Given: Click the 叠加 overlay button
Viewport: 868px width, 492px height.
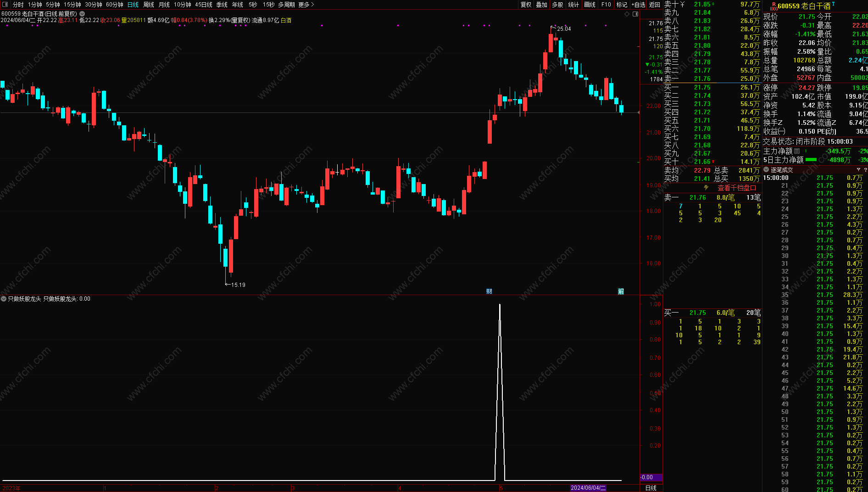Looking at the screenshot, I should tap(542, 5).
